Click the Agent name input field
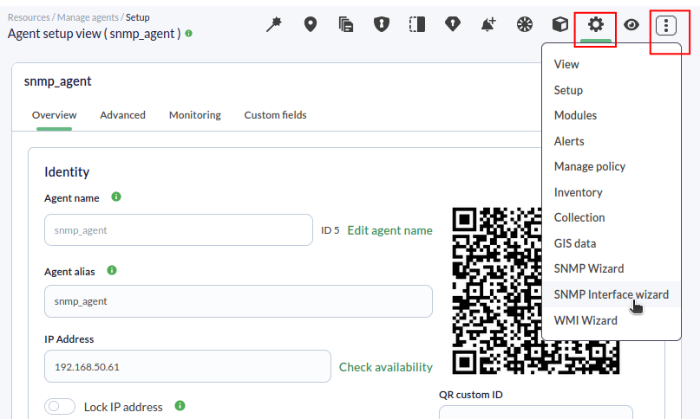The image size is (700, 419). coord(179,230)
